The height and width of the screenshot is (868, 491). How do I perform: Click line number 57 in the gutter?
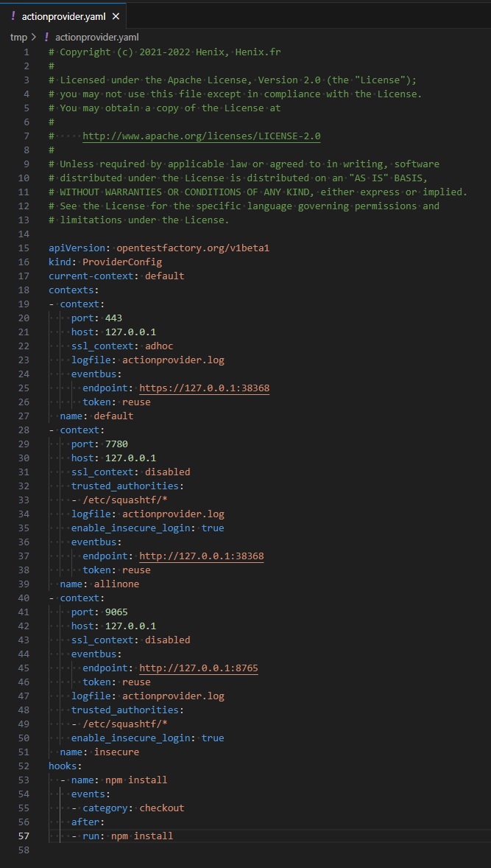(x=26, y=836)
